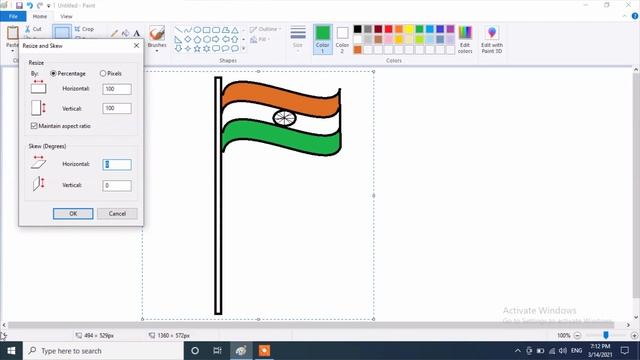
Task: Choose the Five-point star shape
Action: (197, 49)
